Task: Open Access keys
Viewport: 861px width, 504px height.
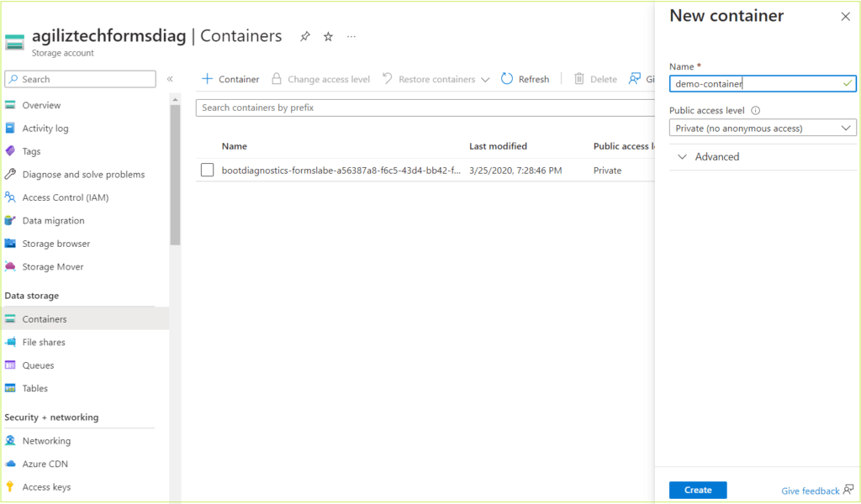Action: [x=47, y=486]
